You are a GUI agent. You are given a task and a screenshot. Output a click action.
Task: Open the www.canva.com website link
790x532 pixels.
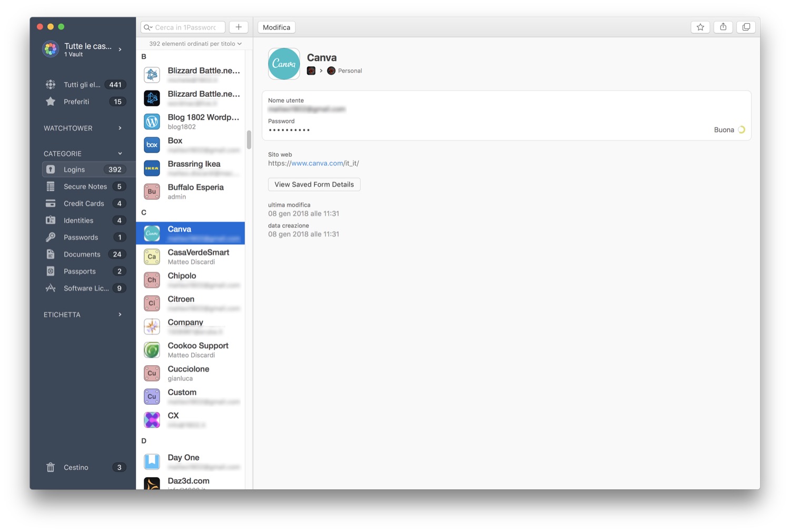point(317,163)
